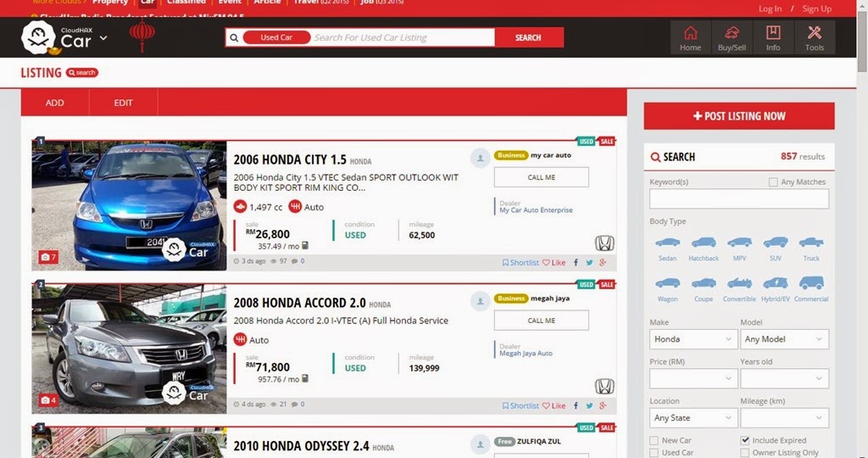Image resolution: width=868 pixels, height=458 pixels.
Task: Open the Property menu in top bar
Action: coord(110,3)
